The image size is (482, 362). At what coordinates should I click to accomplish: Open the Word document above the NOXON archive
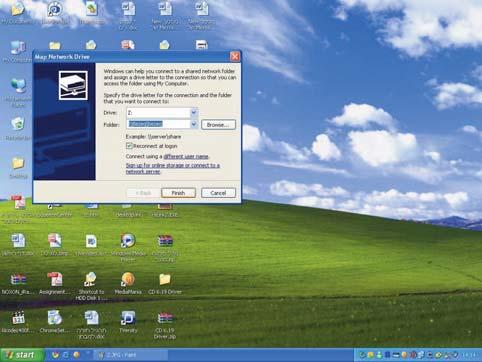[18, 241]
